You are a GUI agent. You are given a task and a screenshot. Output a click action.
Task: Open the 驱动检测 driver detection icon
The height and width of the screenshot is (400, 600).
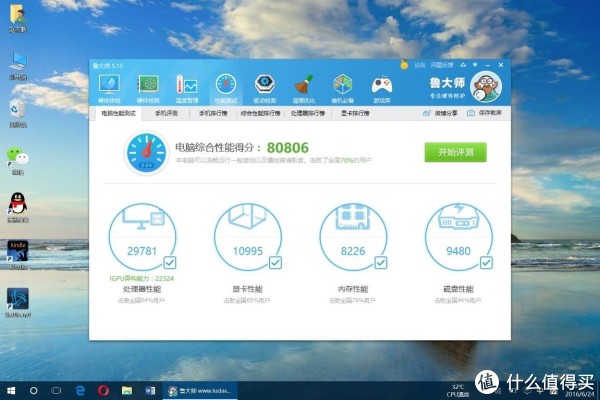point(264,89)
